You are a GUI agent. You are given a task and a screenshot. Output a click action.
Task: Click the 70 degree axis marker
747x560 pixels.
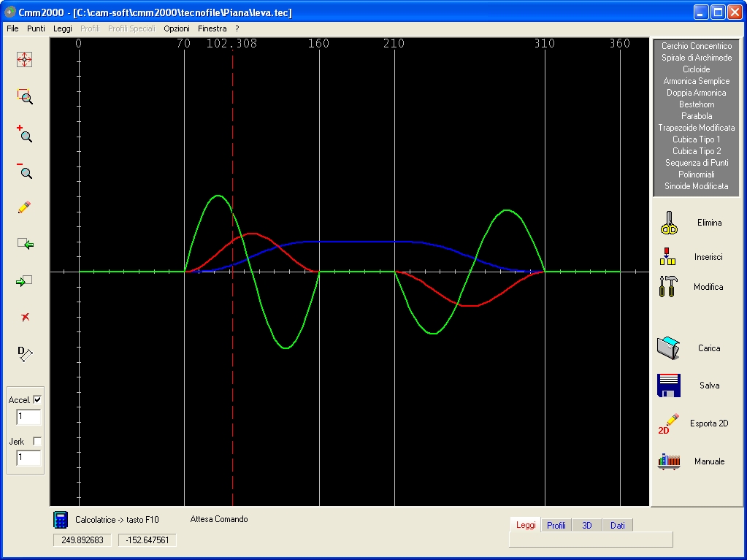click(183, 43)
